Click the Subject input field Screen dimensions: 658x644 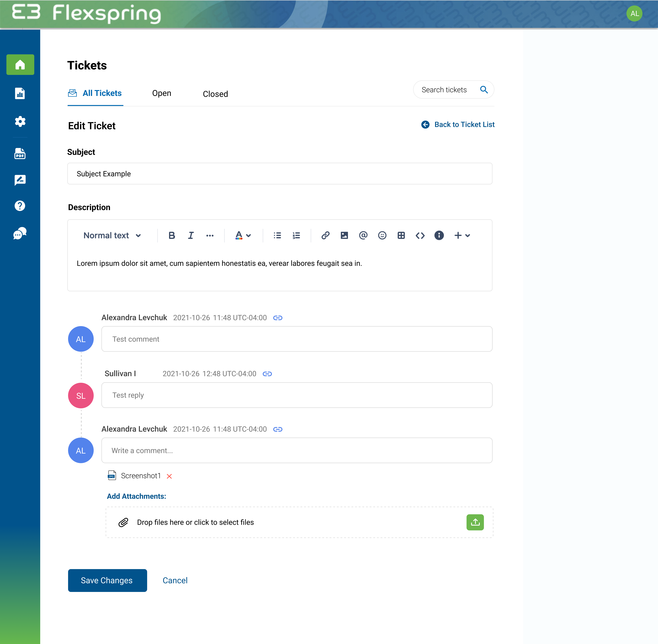[280, 174]
